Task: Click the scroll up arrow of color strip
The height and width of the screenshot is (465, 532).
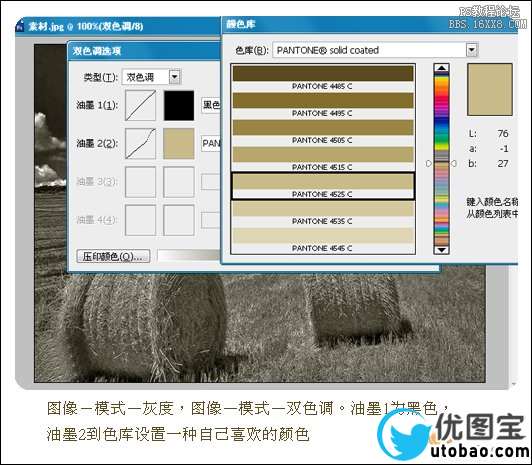Action: [441, 68]
